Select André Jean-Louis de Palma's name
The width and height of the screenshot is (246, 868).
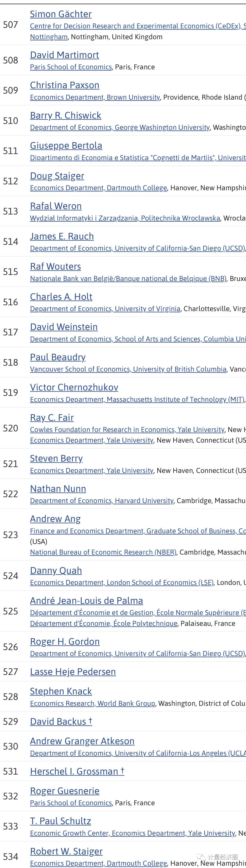(x=86, y=601)
